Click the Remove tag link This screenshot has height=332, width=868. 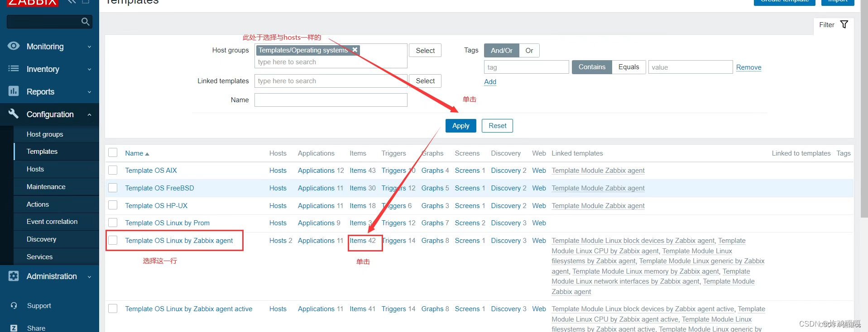coord(748,67)
